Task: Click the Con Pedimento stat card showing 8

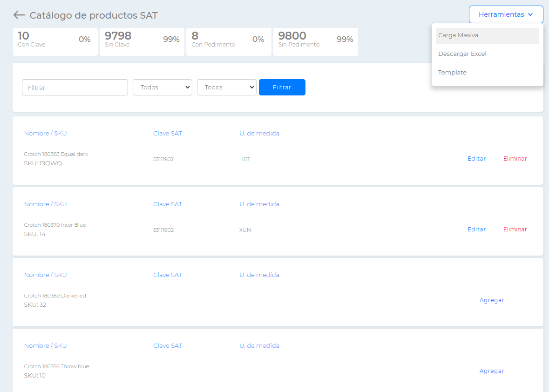Action: (229, 42)
